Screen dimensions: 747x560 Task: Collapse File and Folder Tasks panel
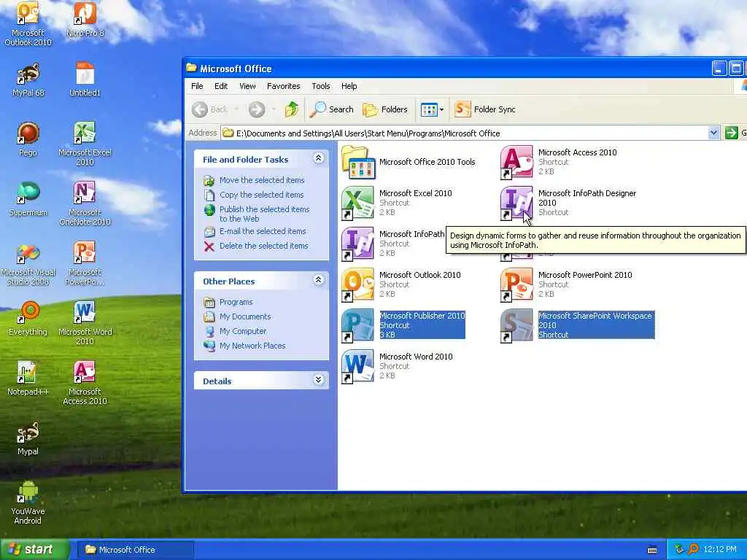click(x=319, y=158)
